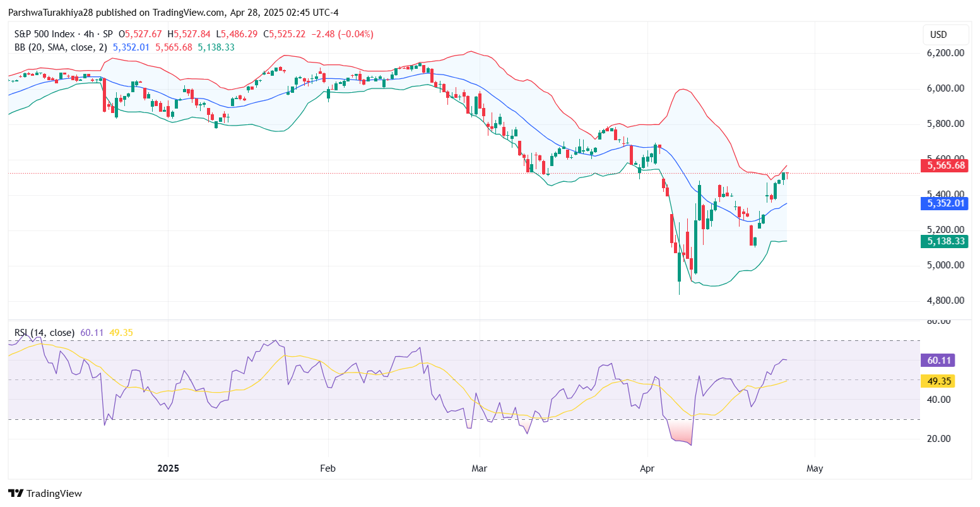Click the yellow 49.35 RSI tag
This screenshot has height=507, width=980.
(938, 381)
